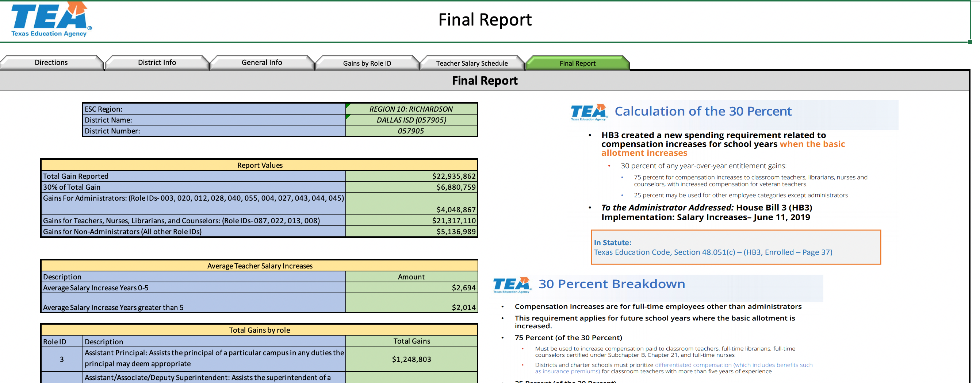This screenshot has height=383, width=980.
Task: Click the Final Report page title at top
Action: [x=485, y=20]
